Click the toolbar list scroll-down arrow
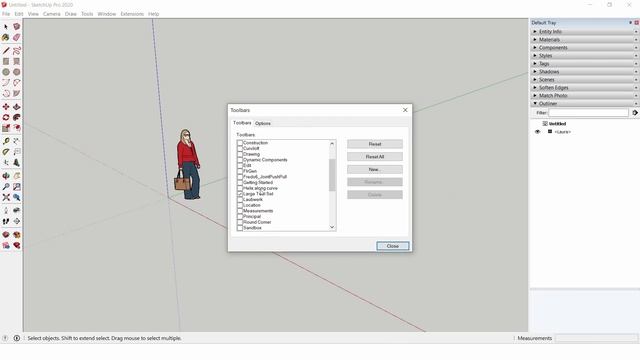 tap(332, 227)
